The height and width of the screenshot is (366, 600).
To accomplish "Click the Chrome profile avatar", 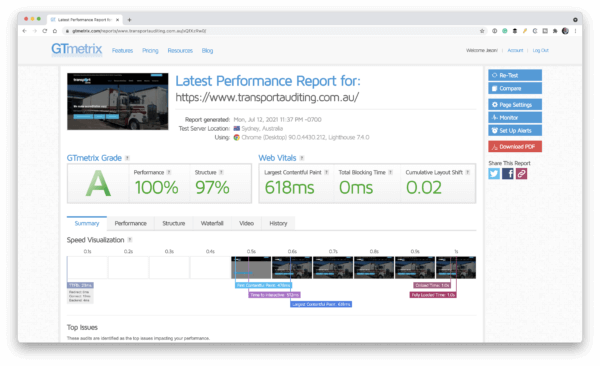I will tap(565, 31).
